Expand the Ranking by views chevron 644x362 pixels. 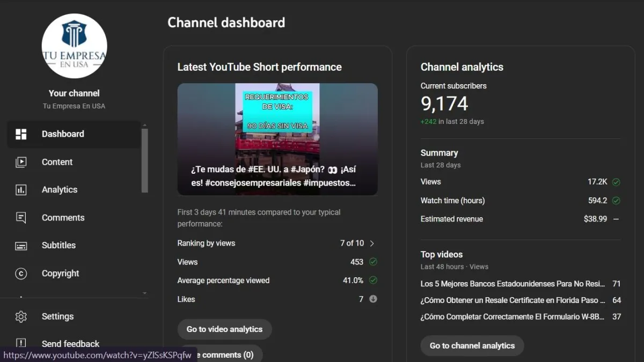(x=372, y=243)
